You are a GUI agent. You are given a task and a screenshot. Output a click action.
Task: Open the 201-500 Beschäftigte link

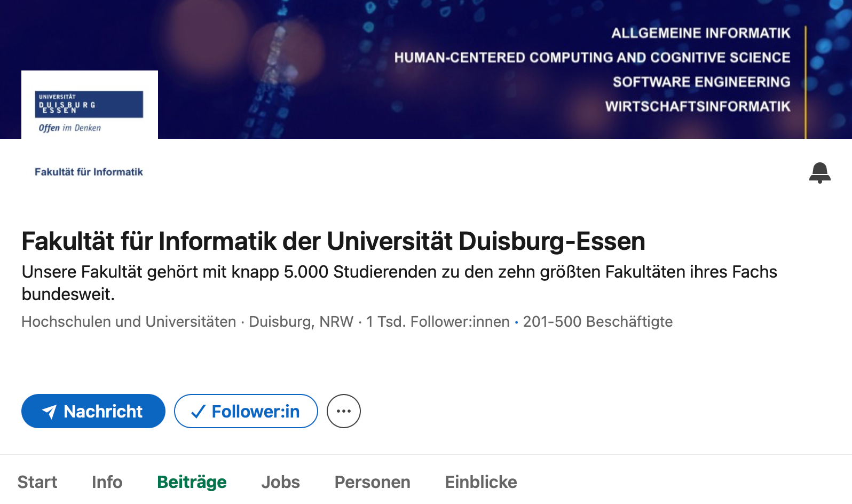click(x=597, y=321)
